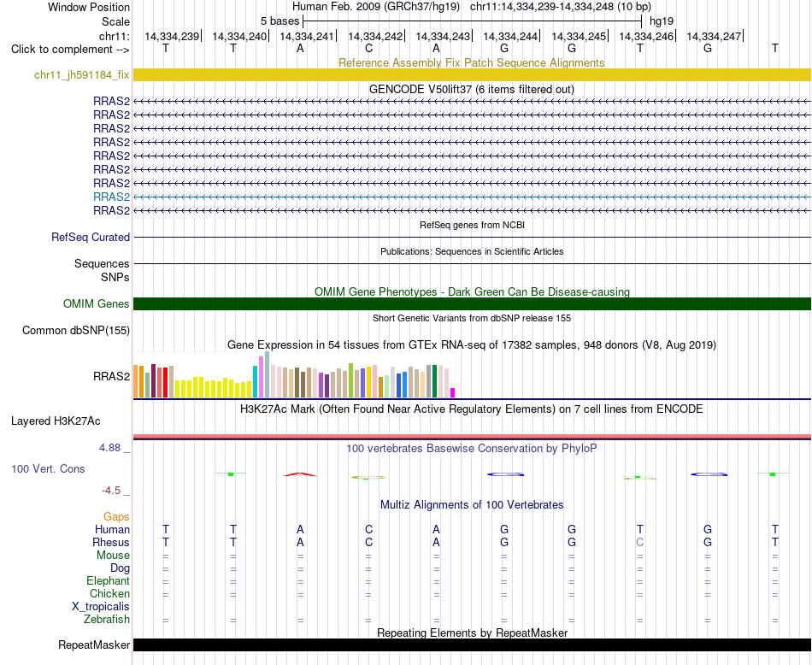Open the H3K27Ac Mark track title

point(471,409)
